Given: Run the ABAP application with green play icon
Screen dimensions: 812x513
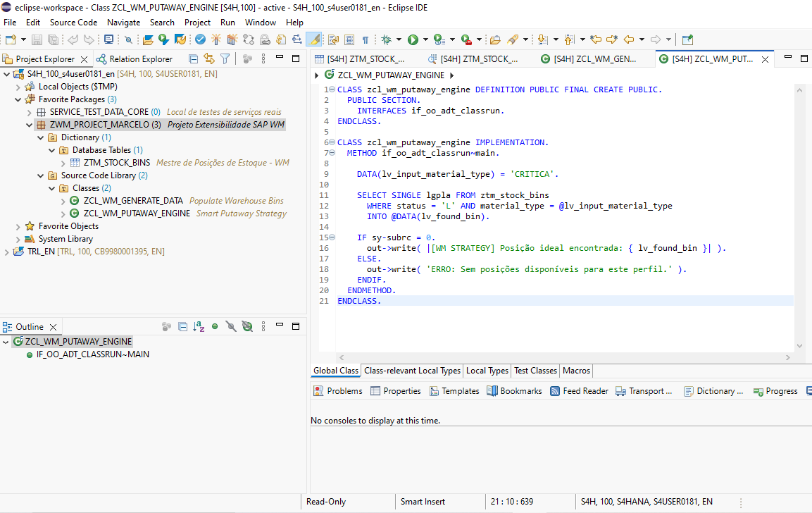Looking at the screenshot, I should [x=413, y=39].
